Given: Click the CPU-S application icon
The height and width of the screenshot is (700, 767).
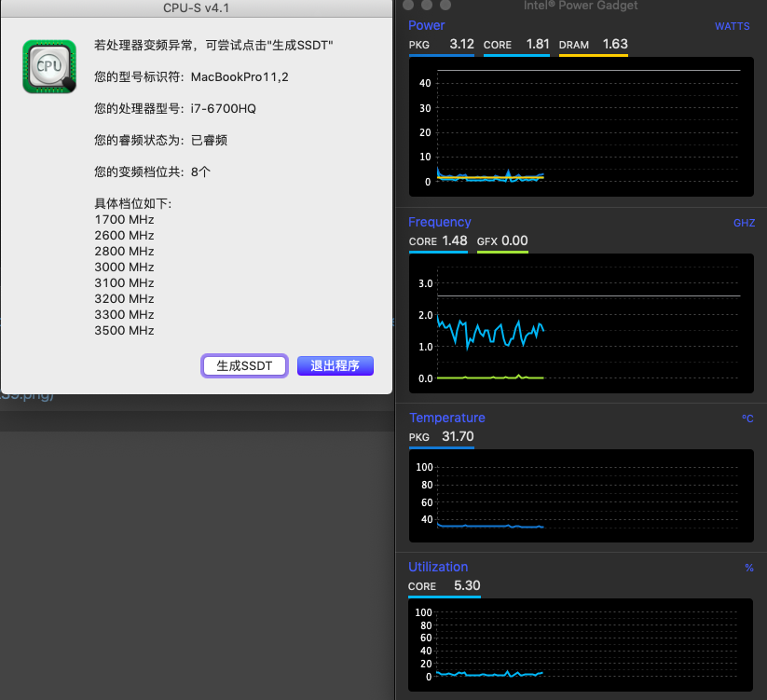Looking at the screenshot, I should click(x=49, y=66).
